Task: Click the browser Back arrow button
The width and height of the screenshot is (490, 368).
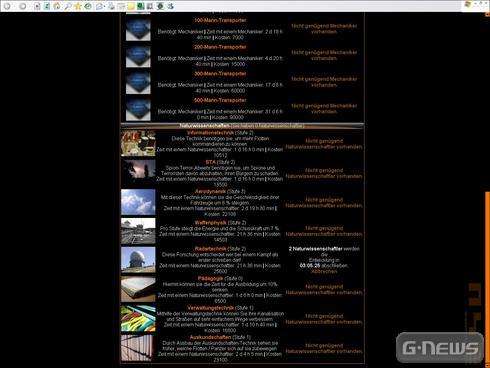Action: click(7, 6)
